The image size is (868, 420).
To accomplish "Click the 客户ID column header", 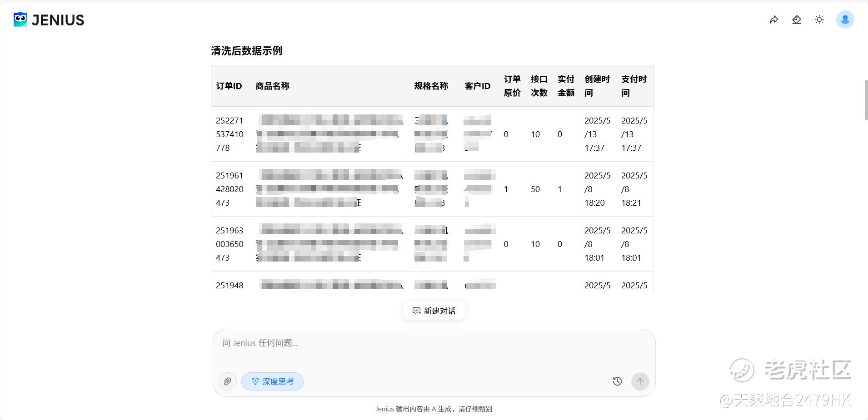I will point(478,86).
